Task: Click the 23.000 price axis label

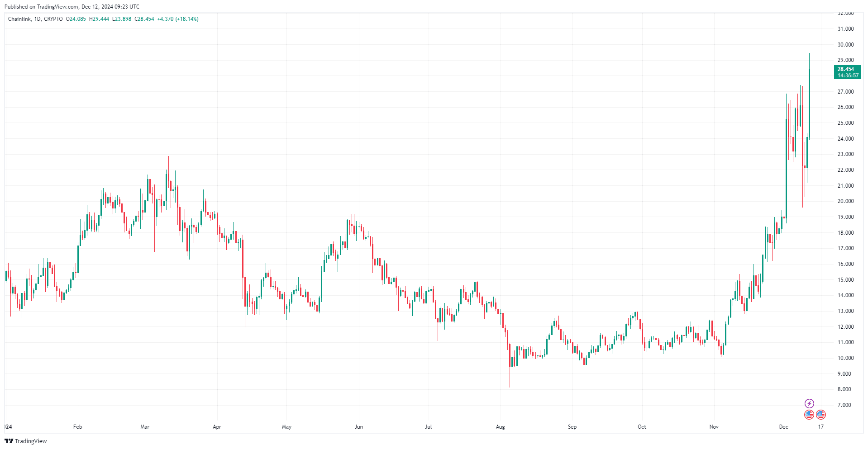Action: tap(845, 154)
